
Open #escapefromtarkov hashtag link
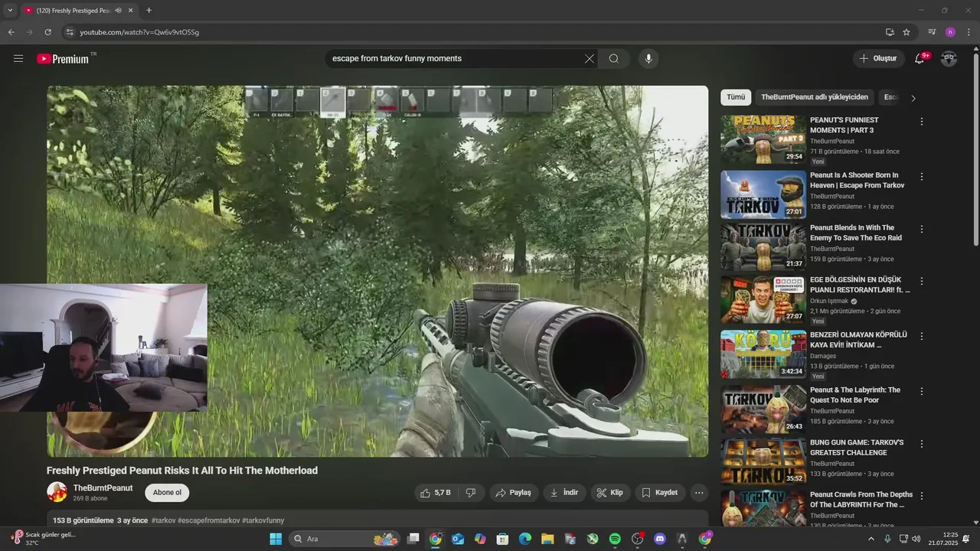[208, 520]
